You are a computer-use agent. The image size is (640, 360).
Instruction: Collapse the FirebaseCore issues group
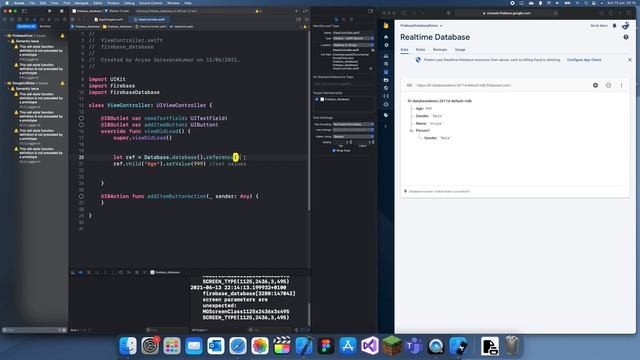pos(5,36)
